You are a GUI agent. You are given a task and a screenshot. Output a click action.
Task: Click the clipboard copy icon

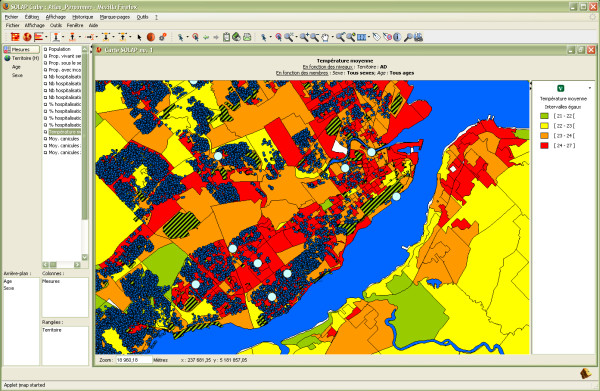(x=226, y=37)
